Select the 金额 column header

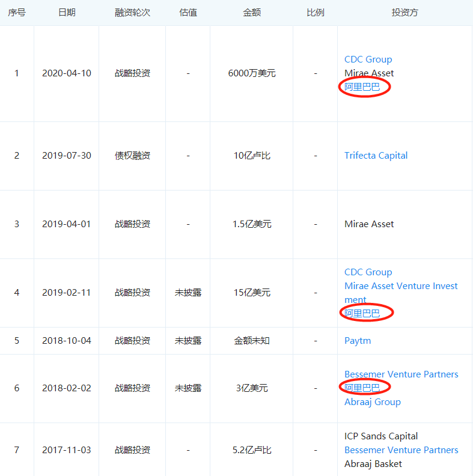point(252,13)
